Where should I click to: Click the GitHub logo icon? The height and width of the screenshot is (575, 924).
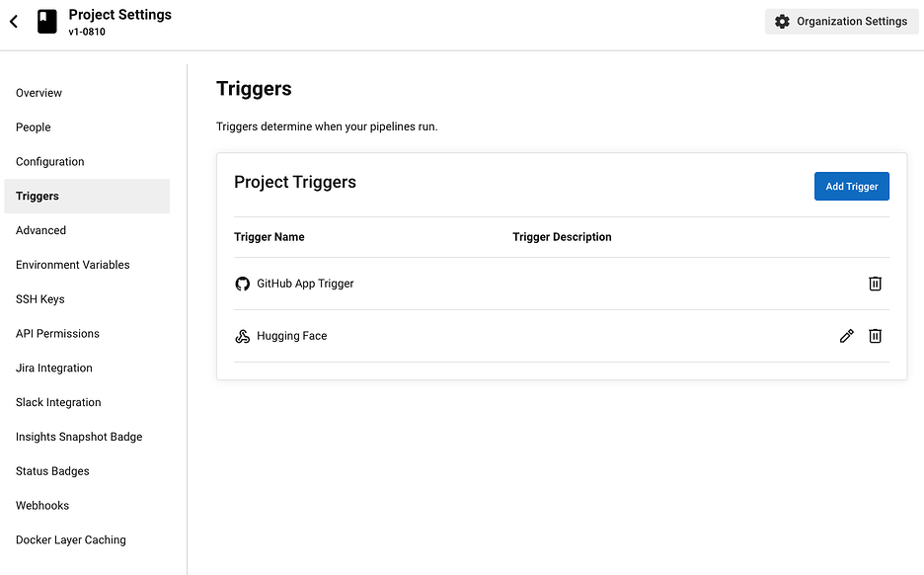(x=243, y=284)
